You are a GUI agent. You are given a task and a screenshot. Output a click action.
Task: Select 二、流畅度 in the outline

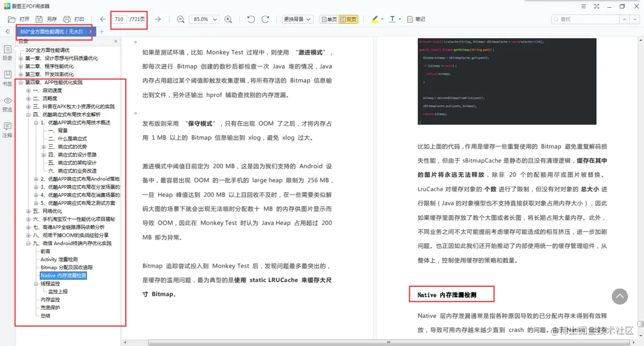click(45, 99)
